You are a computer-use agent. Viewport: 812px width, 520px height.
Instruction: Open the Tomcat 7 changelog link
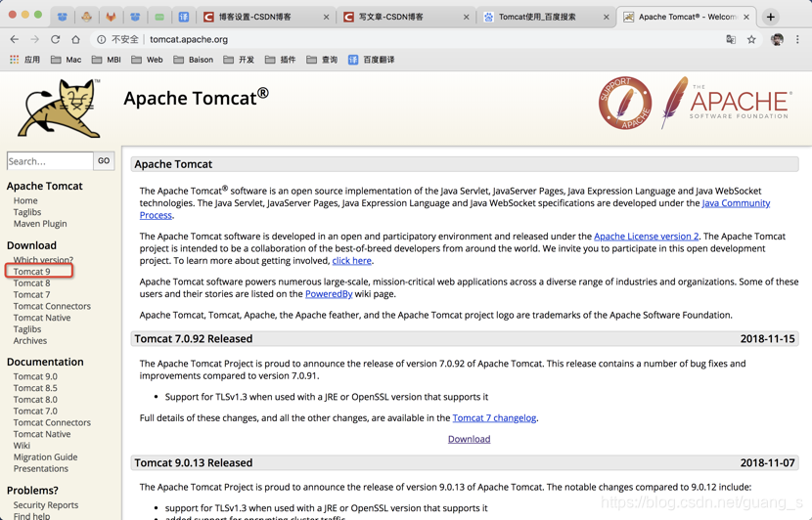pos(494,418)
